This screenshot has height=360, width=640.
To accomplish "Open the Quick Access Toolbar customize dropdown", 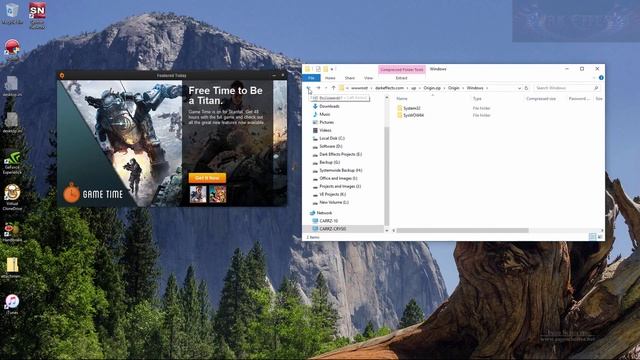I will coord(332,69).
